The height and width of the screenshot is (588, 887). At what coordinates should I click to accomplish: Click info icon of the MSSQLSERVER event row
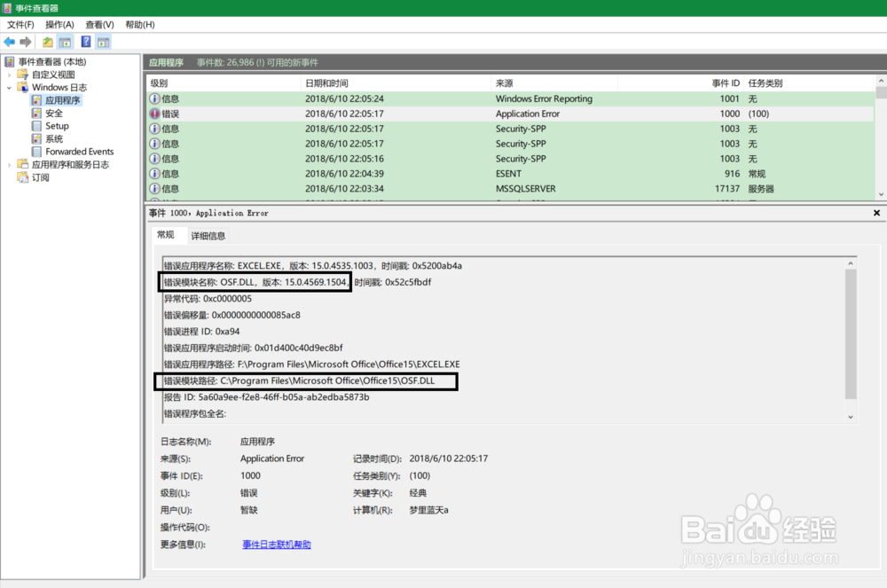point(154,188)
